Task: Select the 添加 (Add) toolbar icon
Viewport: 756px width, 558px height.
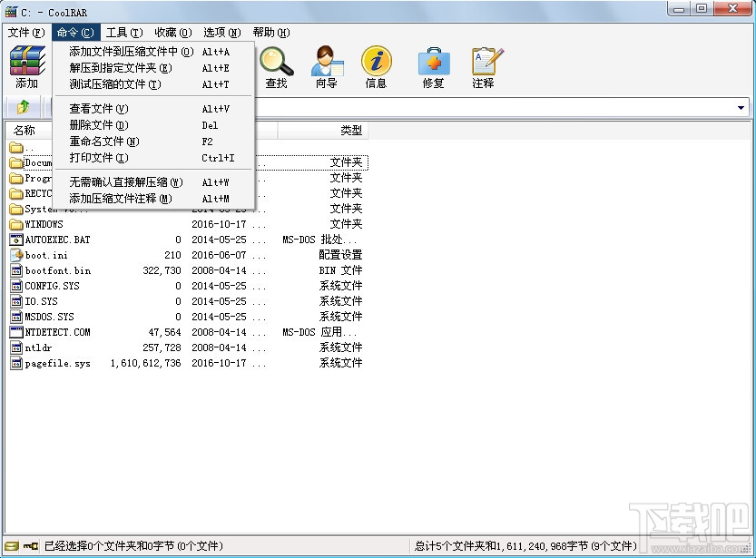Action: tap(25, 66)
